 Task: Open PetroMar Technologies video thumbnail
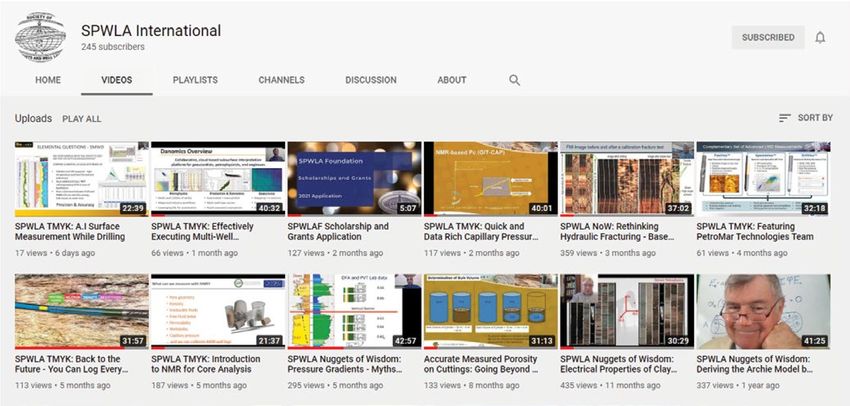pos(763,179)
